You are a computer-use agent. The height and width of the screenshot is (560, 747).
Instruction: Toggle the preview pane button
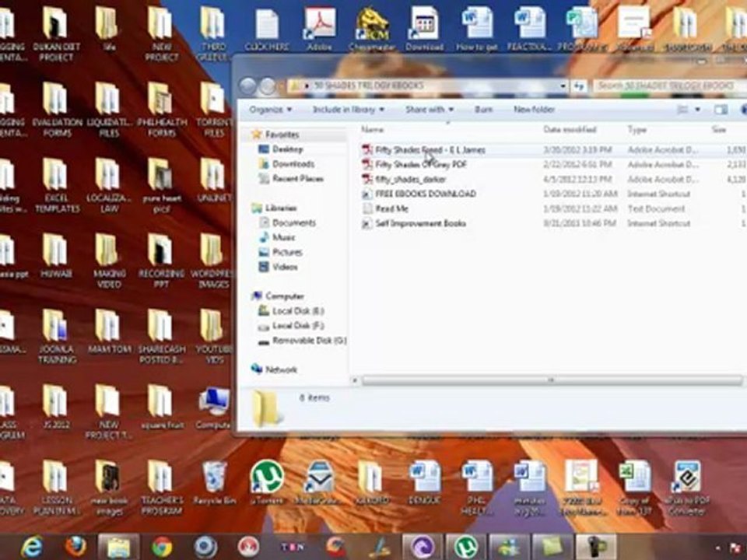pos(721,110)
